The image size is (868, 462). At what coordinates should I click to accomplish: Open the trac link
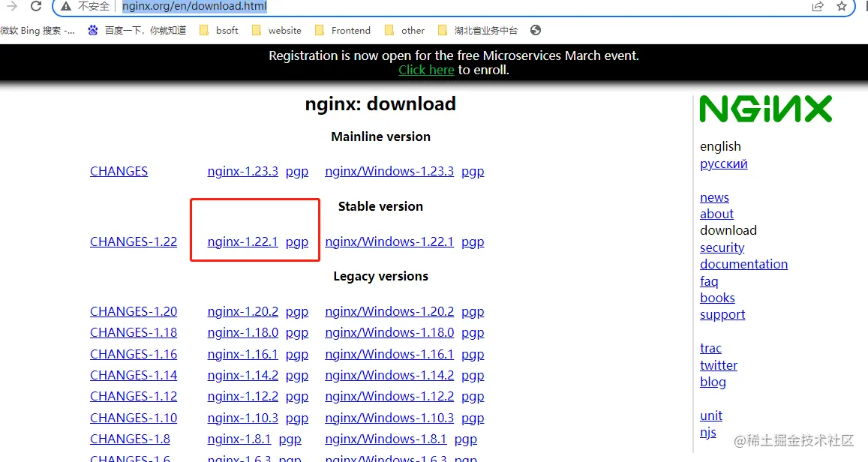tap(710, 348)
